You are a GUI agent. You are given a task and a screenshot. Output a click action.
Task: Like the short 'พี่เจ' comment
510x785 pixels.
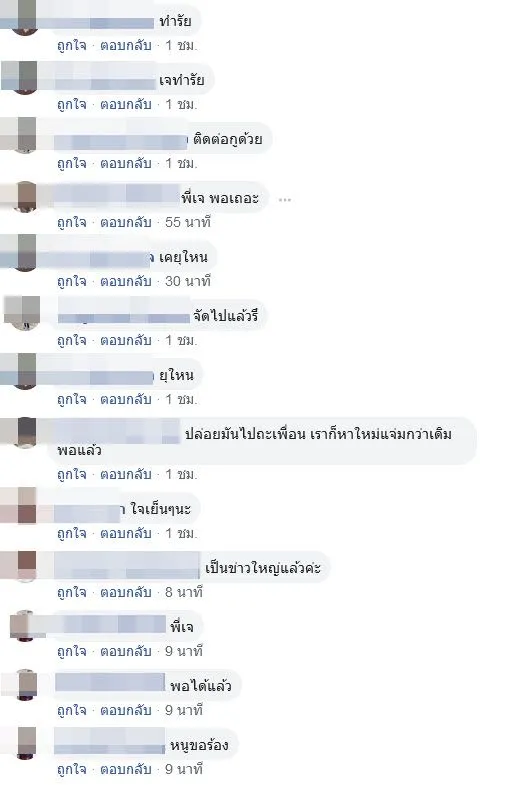click(72, 651)
